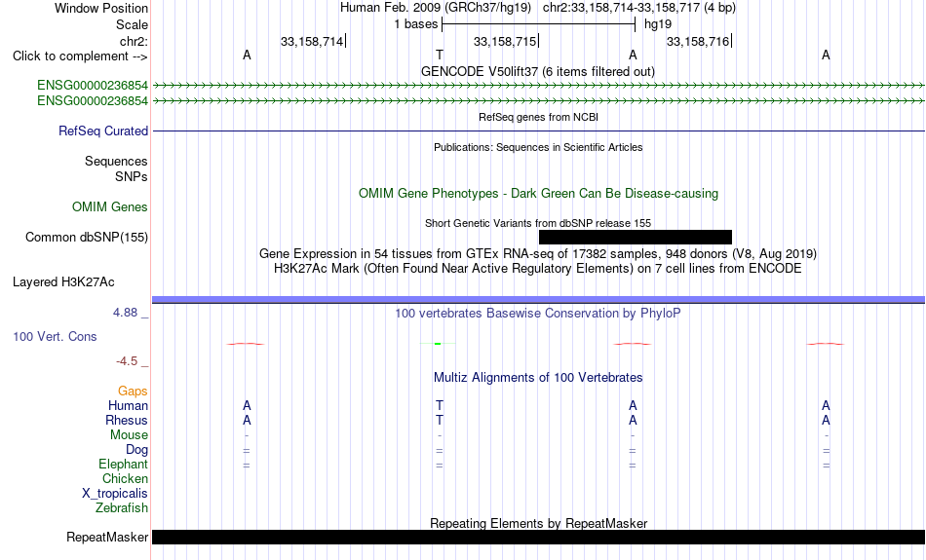Viewport: 926px width, 560px height.
Task: Click position marker 33,158,715
Action: (x=505, y=41)
